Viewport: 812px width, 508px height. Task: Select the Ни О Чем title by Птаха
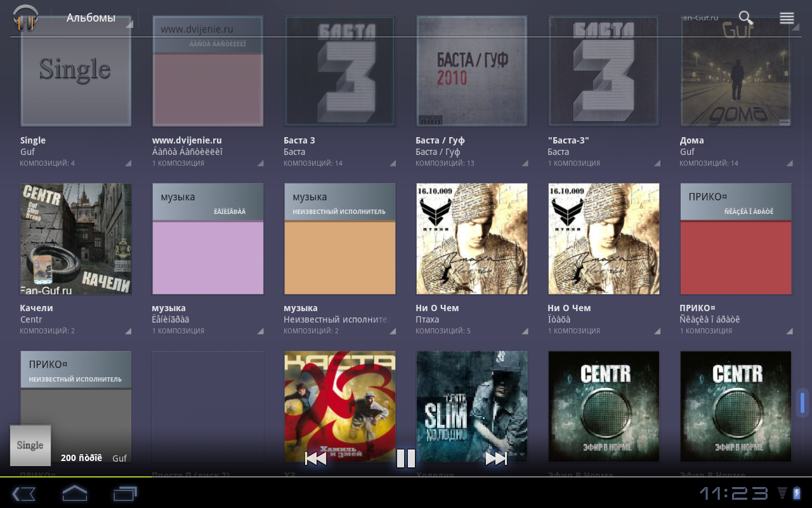click(437, 308)
